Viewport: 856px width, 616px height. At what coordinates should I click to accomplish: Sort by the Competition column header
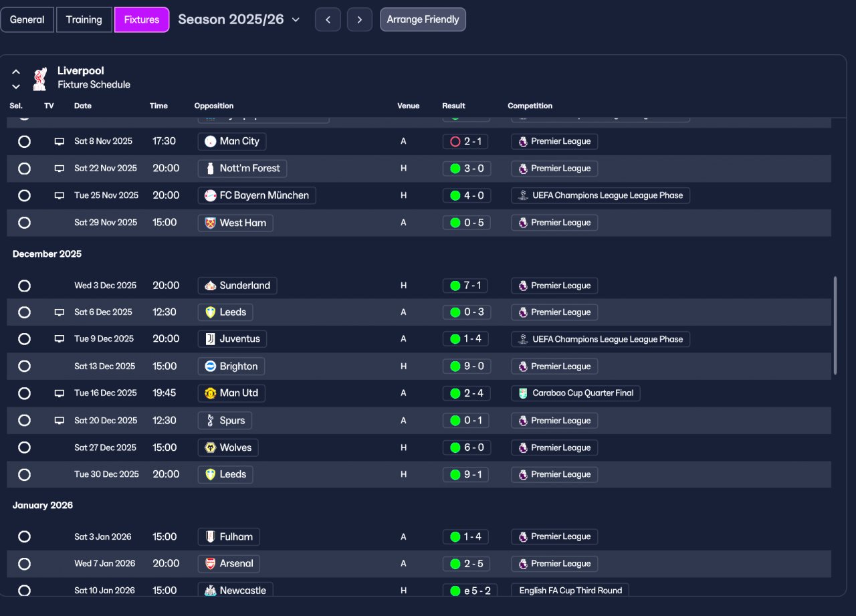point(530,106)
